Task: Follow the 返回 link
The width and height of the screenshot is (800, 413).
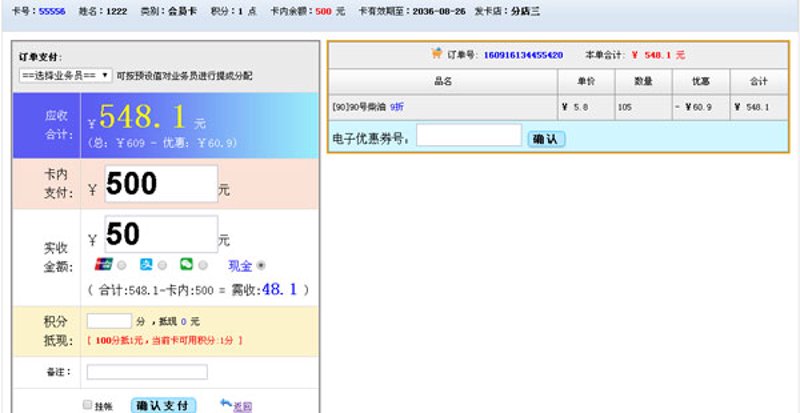Action: pyautogui.click(x=243, y=406)
